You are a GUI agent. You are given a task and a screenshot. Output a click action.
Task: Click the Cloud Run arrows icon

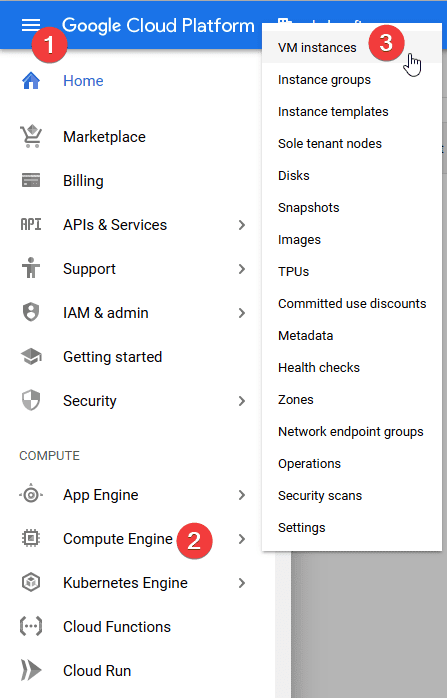pyautogui.click(x=31, y=670)
